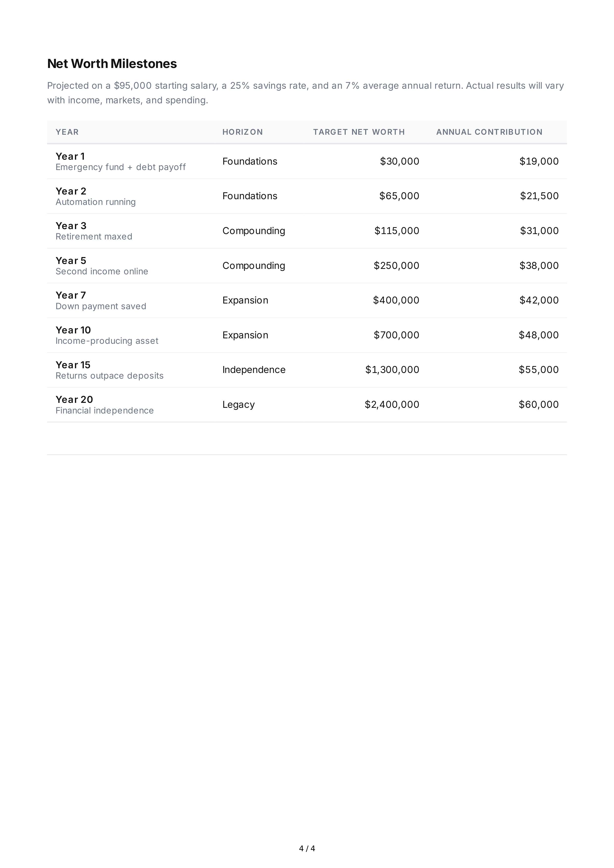The height and width of the screenshot is (868, 614).
Task: Select the "Year 3" row label
Action: (71, 226)
